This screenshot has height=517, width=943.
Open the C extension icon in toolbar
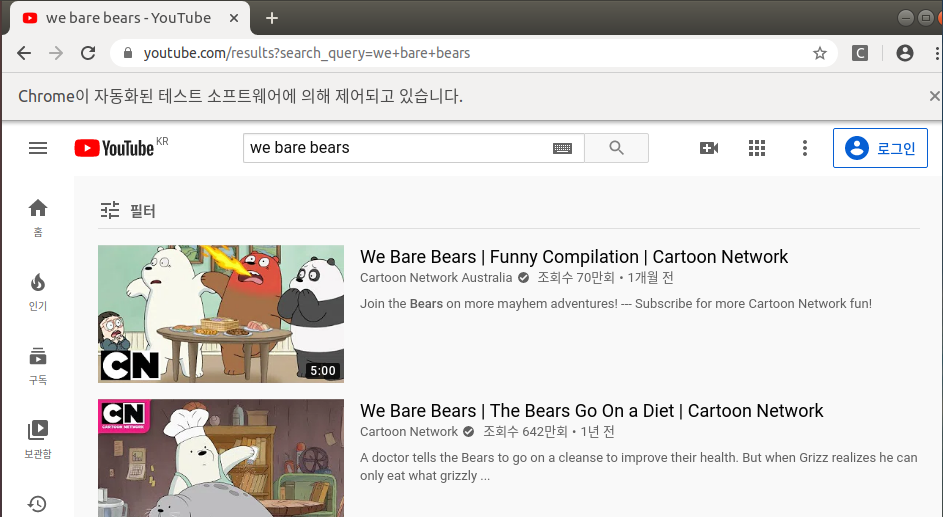pos(860,53)
